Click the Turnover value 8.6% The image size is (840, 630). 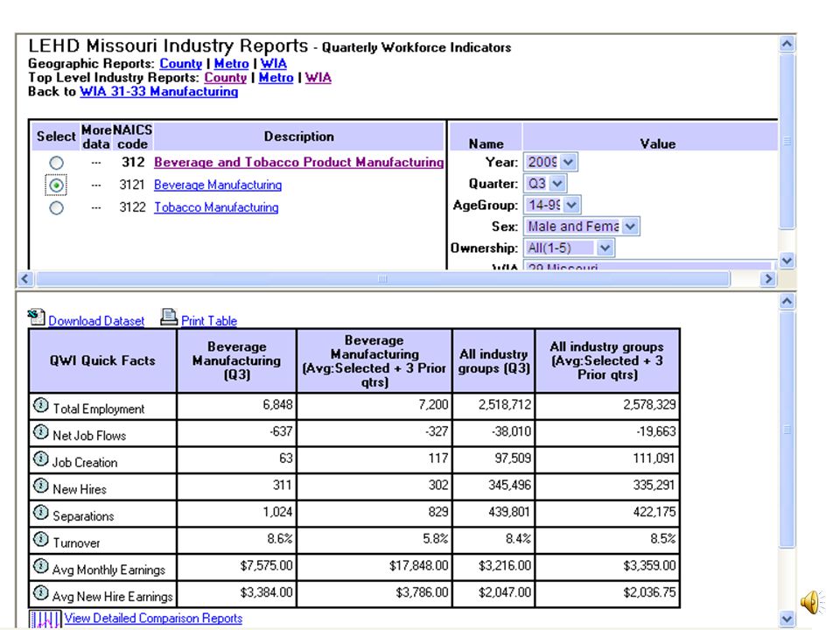(280, 539)
